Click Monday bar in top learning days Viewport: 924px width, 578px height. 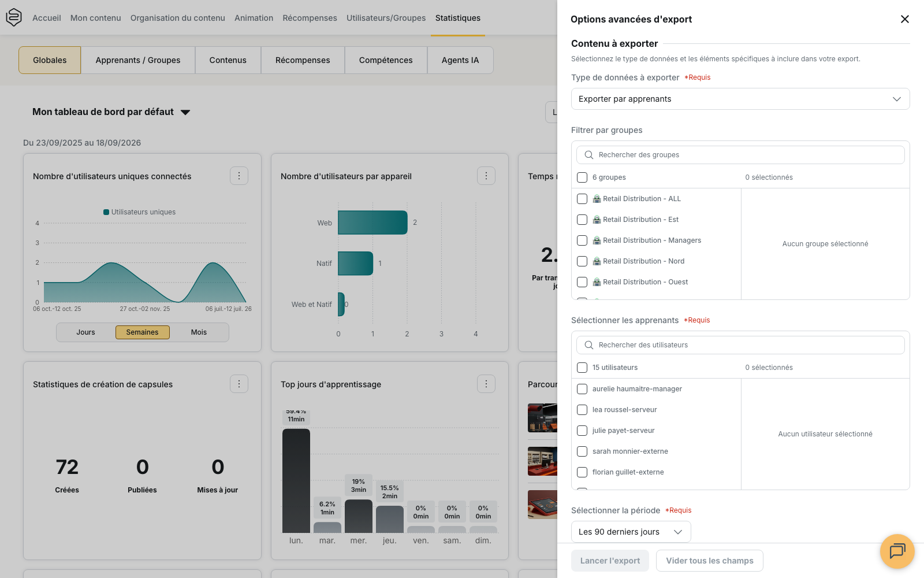(296, 481)
